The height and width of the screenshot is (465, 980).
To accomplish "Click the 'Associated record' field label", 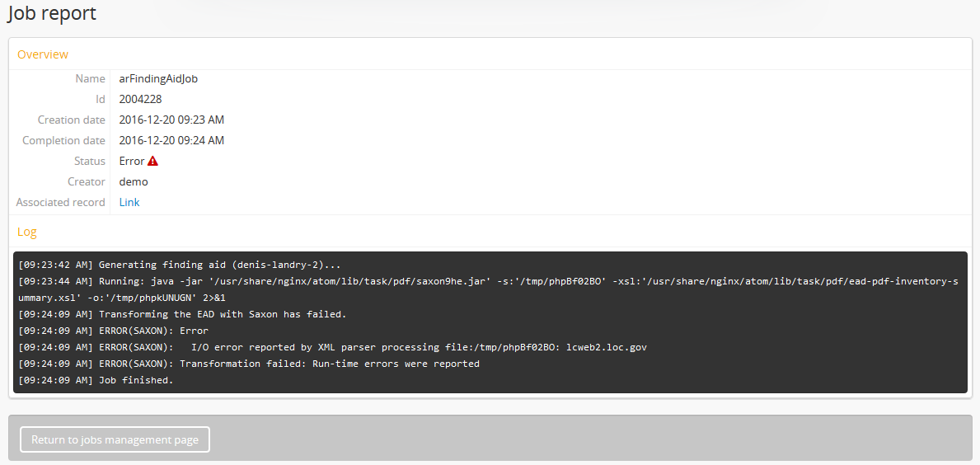I will coord(61,202).
